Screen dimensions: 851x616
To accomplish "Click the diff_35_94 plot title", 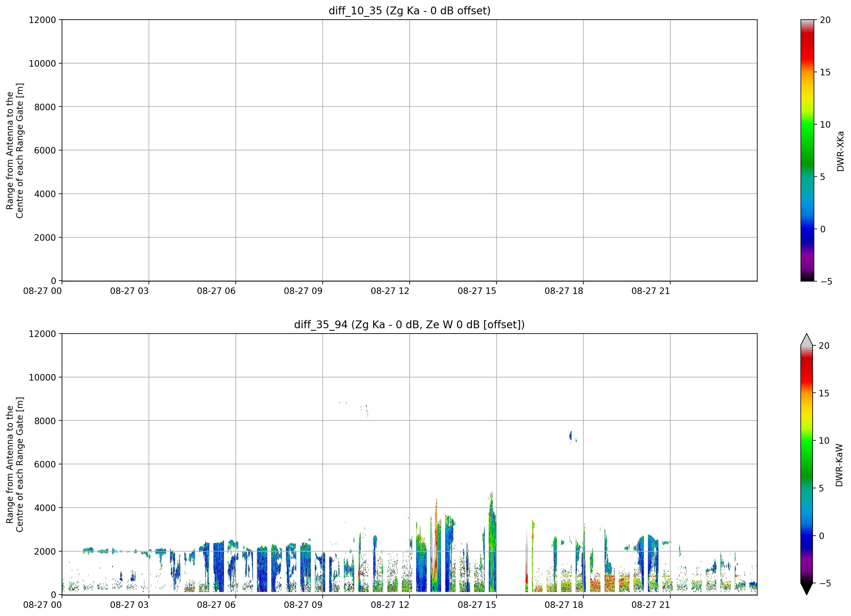I will click(409, 325).
